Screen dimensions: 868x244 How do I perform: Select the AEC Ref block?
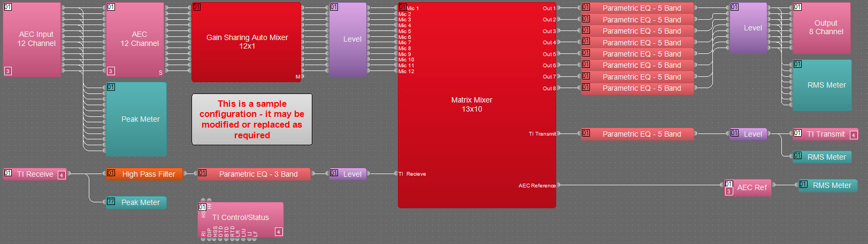(x=751, y=187)
